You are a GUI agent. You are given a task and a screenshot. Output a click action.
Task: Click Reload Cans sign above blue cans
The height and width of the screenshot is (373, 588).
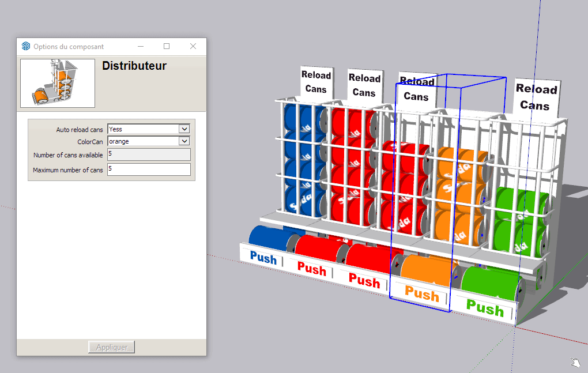[316, 82]
